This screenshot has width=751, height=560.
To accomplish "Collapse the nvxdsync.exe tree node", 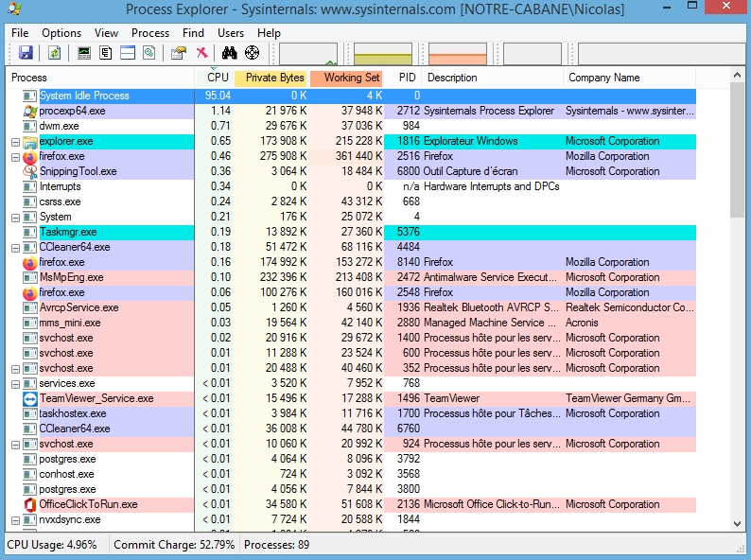I will pyautogui.click(x=15, y=520).
